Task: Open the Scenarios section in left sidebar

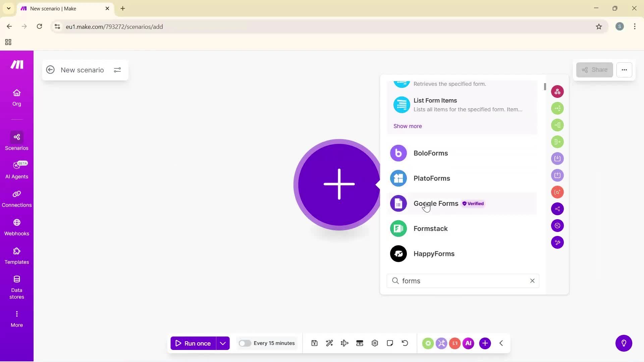Action: pyautogui.click(x=16, y=141)
